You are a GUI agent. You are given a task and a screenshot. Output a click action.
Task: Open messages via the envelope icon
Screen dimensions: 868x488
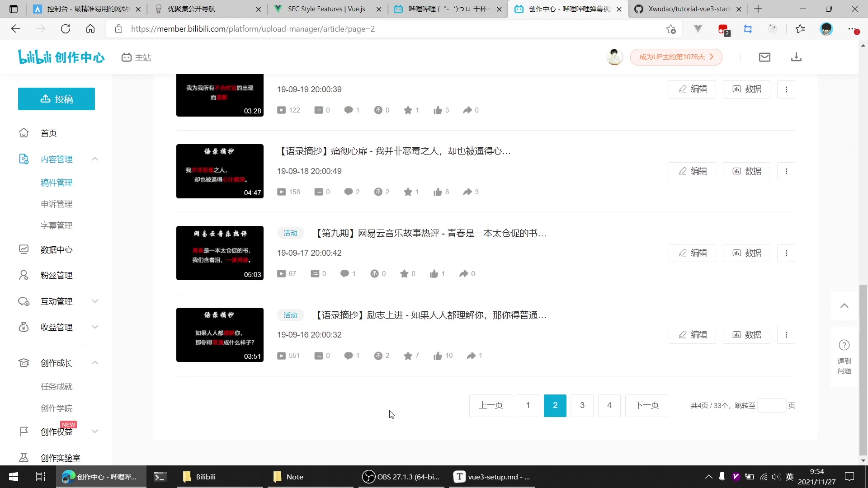(764, 57)
